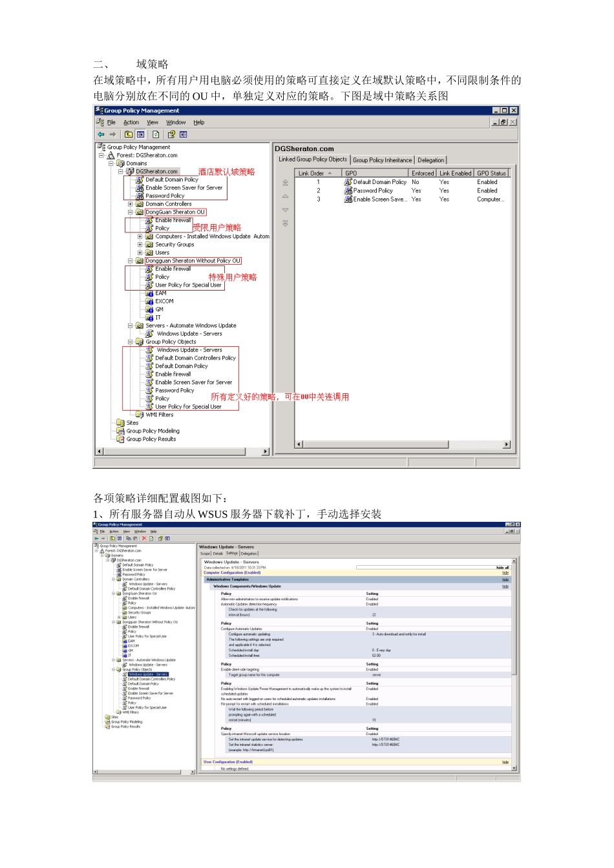Open the Action menu

point(131,122)
